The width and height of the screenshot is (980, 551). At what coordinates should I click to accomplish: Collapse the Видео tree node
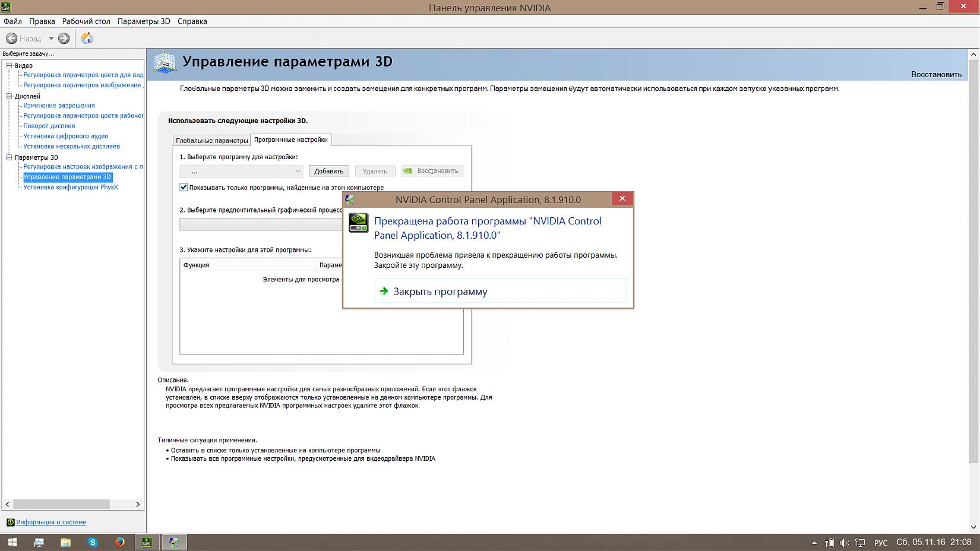[9, 65]
